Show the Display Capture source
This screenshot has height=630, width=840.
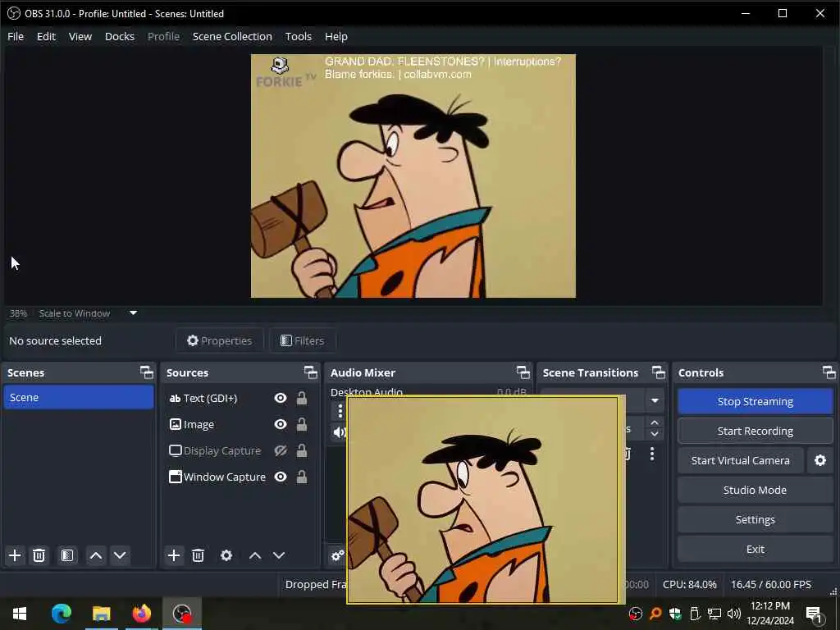[281, 450]
